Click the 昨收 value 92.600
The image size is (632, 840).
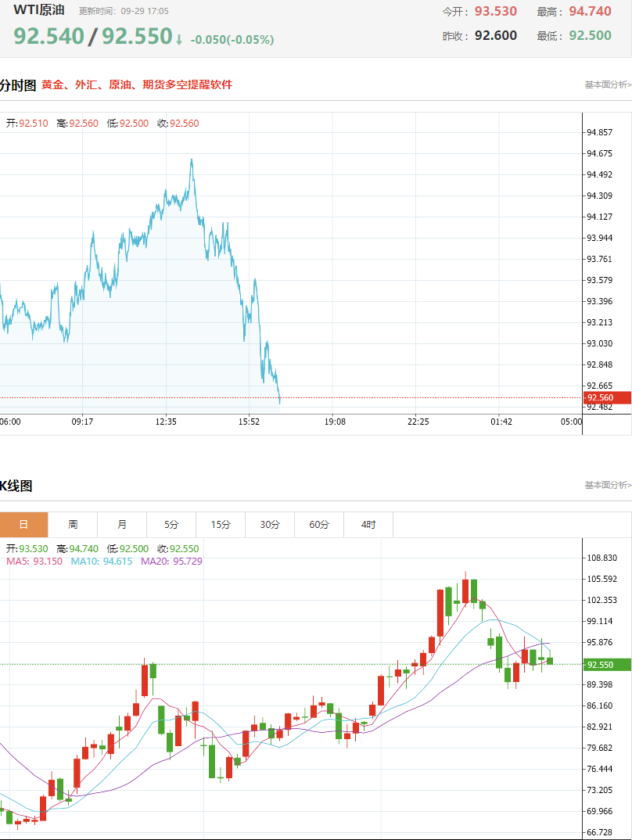point(496,35)
